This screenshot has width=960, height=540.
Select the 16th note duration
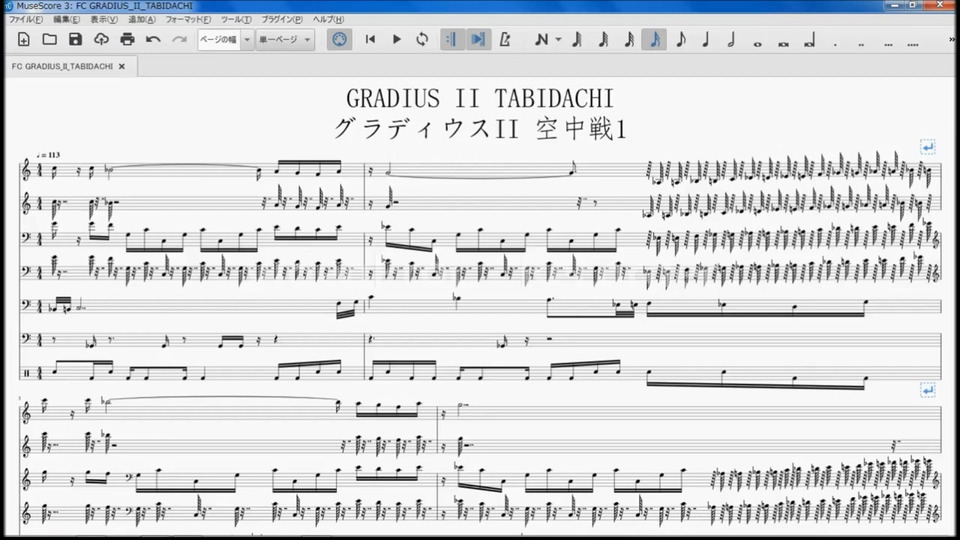click(629, 40)
